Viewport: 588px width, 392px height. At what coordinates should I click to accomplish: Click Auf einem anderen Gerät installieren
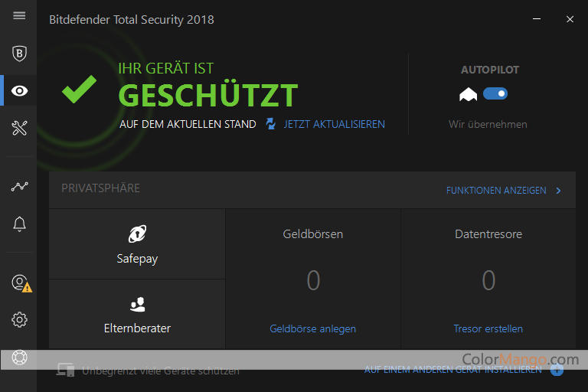tap(452, 370)
